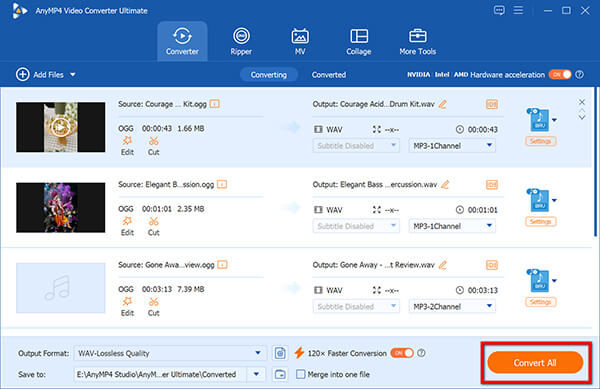Show media info for Gone Awa...view.ogg
This screenshot has height=389, width=600.
tap(222, 265)
